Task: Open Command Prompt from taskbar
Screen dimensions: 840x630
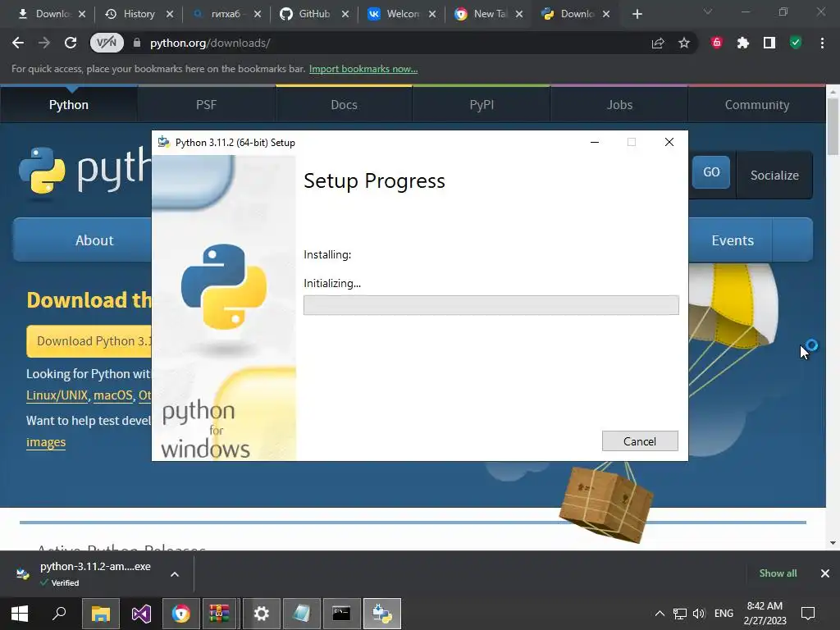Action: click(342, 614)
